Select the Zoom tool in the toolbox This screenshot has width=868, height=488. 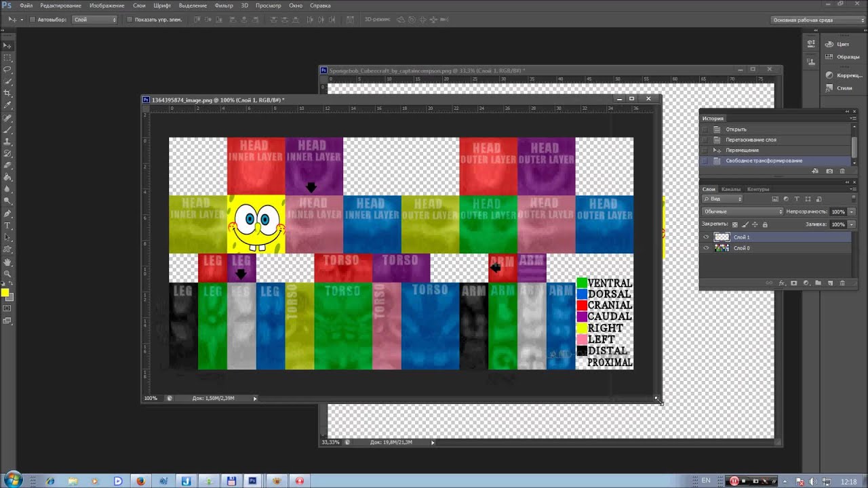7,274
